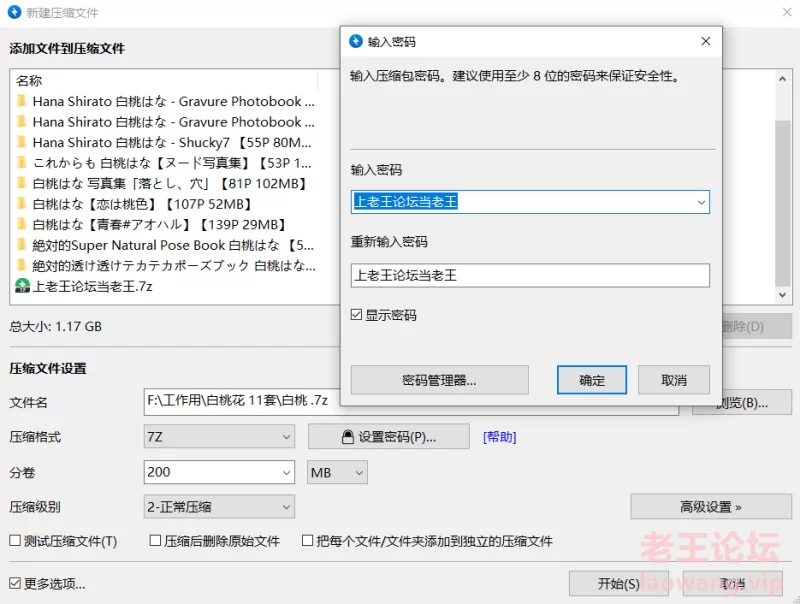Click the 名称 column header

point(29,81)
